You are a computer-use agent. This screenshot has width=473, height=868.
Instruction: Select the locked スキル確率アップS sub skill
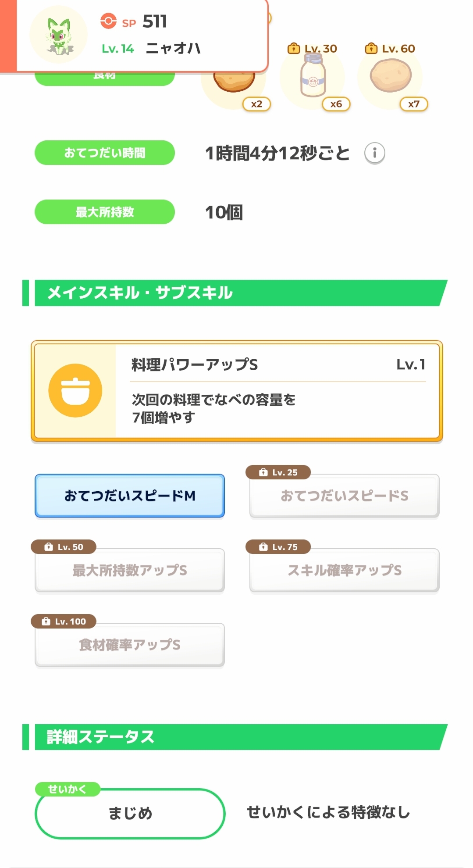pos(344,570)
